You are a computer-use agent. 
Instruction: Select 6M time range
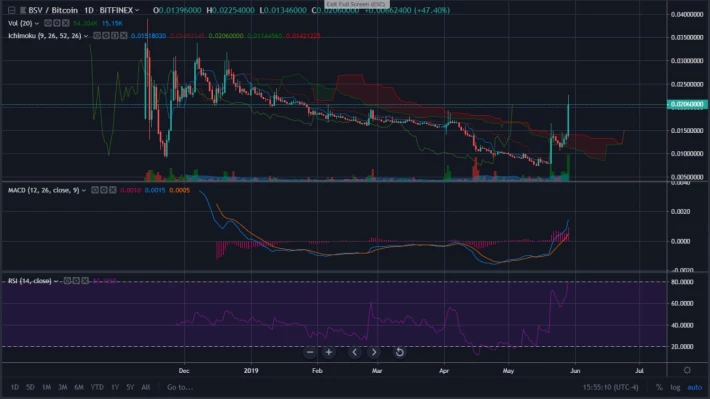tap(79, 387)
